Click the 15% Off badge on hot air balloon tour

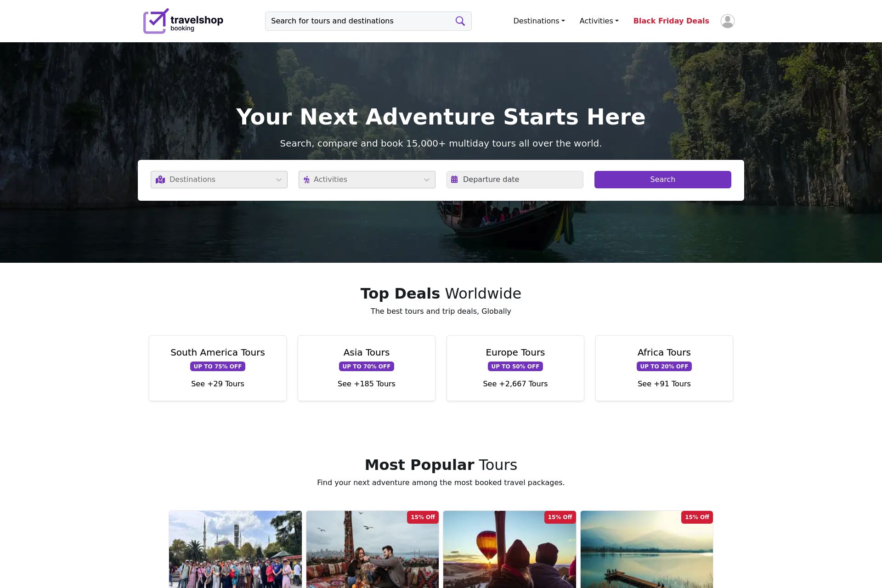560,517
